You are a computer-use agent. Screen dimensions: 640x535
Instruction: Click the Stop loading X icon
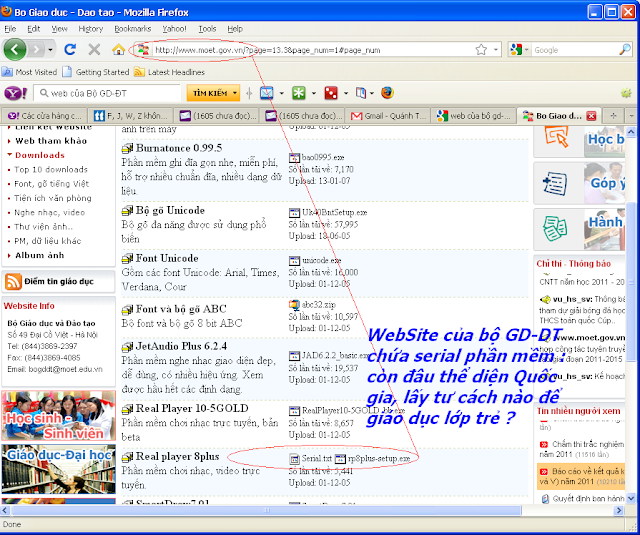pyautogui.click(x=94, y=50)
